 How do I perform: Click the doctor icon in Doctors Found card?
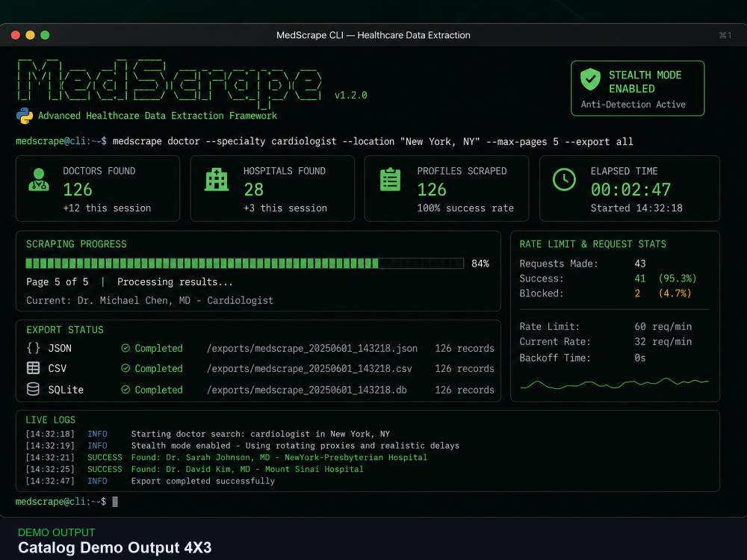(x=39, y=180)
